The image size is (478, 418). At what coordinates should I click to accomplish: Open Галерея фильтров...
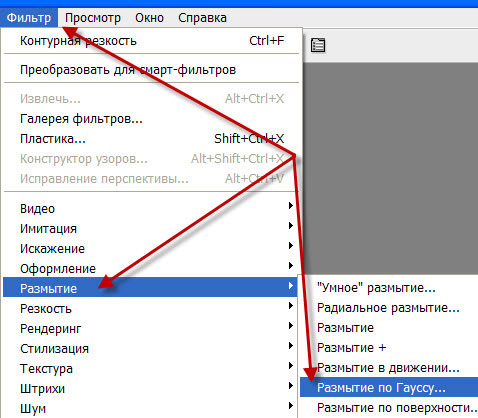[x=152, y=119]
